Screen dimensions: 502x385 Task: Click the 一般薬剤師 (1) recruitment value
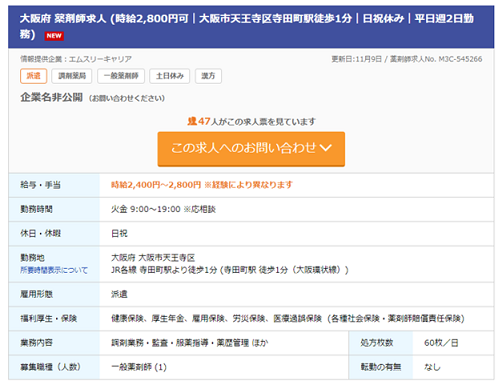point(139,367)
